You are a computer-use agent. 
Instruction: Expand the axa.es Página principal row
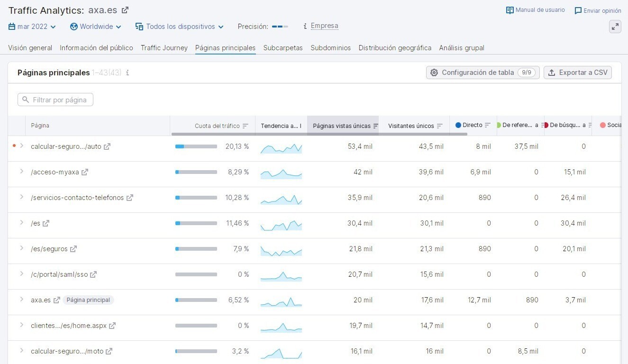[22, 300]
